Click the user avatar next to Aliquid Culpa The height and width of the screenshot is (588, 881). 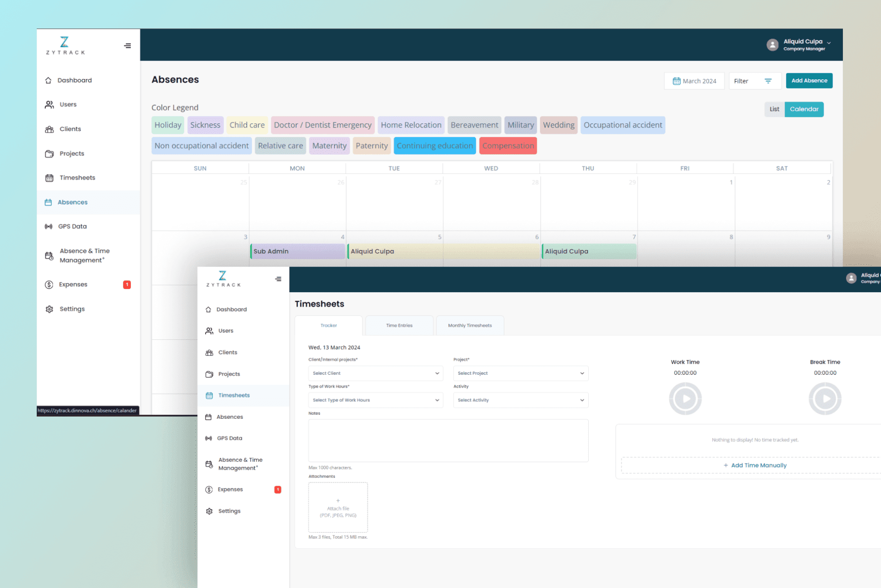[772, 45]
